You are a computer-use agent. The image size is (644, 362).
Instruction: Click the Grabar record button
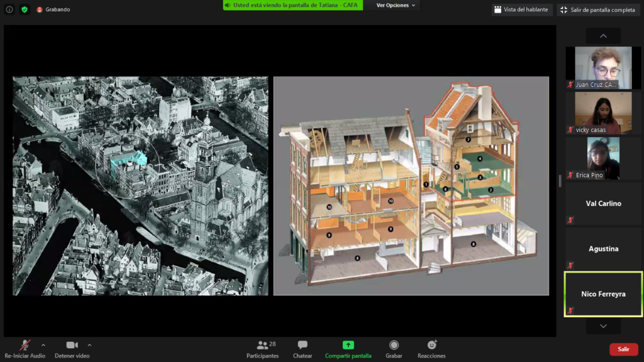[x=394, y=349]
